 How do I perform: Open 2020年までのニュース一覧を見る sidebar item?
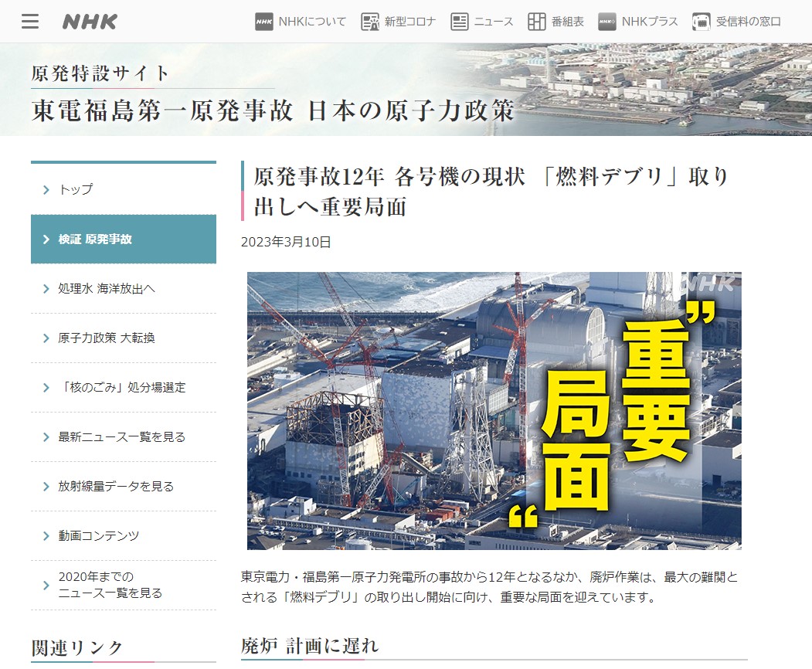click(x=124, y=585)
